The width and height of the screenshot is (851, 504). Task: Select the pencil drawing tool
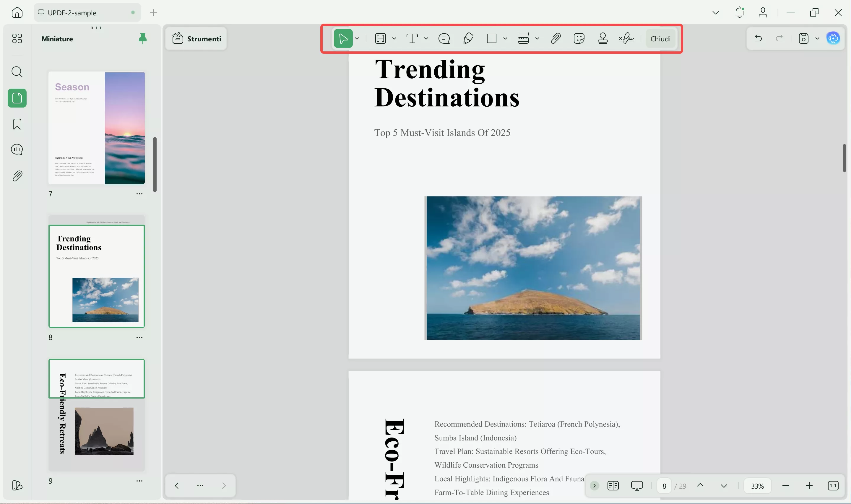tap(468, 38)
